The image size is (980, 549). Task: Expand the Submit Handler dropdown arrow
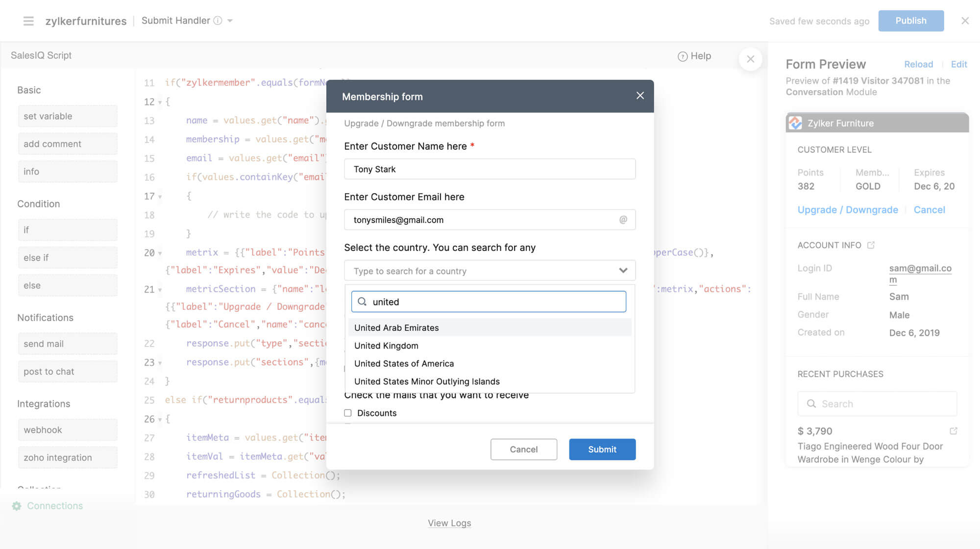point(230,21)
